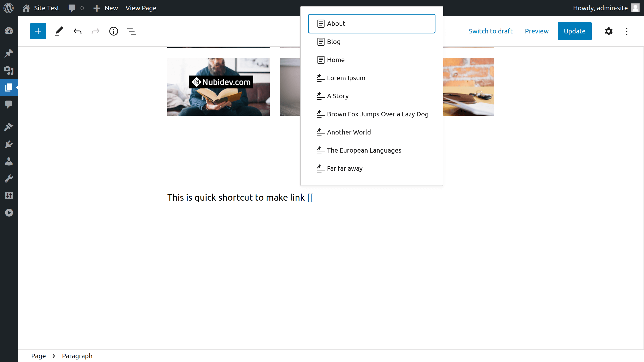Click the Page breadcrumb in footer
Image resolution: width=644 pixels, height=362 pixels.
coord(38,356)
